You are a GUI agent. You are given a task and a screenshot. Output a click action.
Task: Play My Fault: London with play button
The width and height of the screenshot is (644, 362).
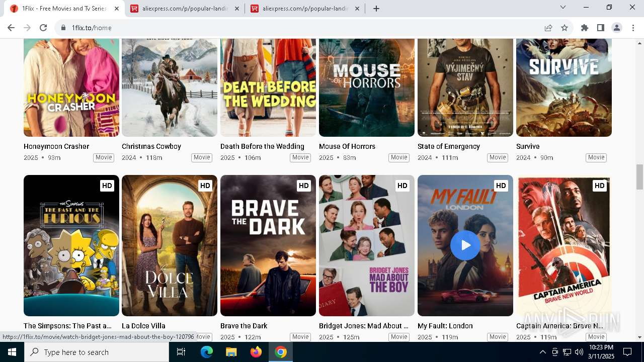tap(465, 245)
